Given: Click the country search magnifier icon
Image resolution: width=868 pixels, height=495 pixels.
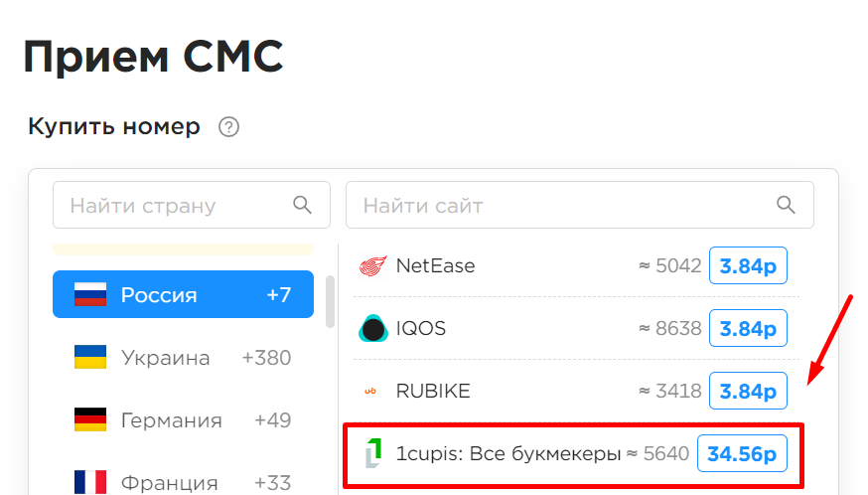Looking at the screenshot, I should point(302,205).
